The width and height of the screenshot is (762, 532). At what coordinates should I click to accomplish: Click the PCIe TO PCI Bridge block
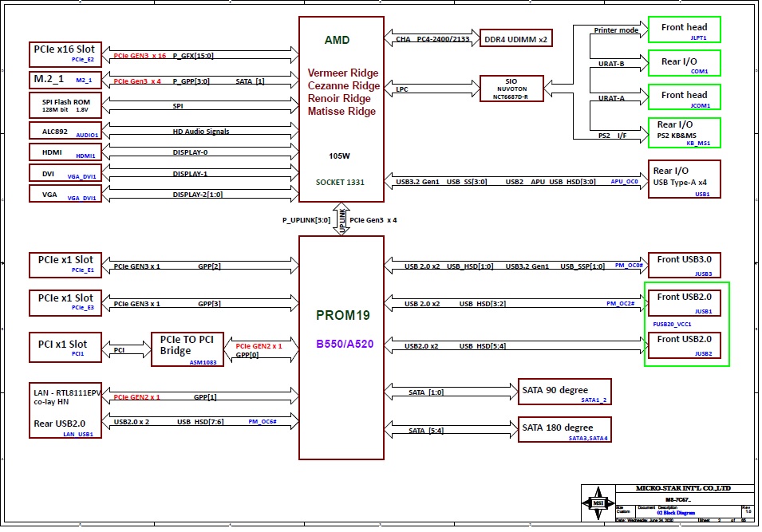(x=188, y=349)
